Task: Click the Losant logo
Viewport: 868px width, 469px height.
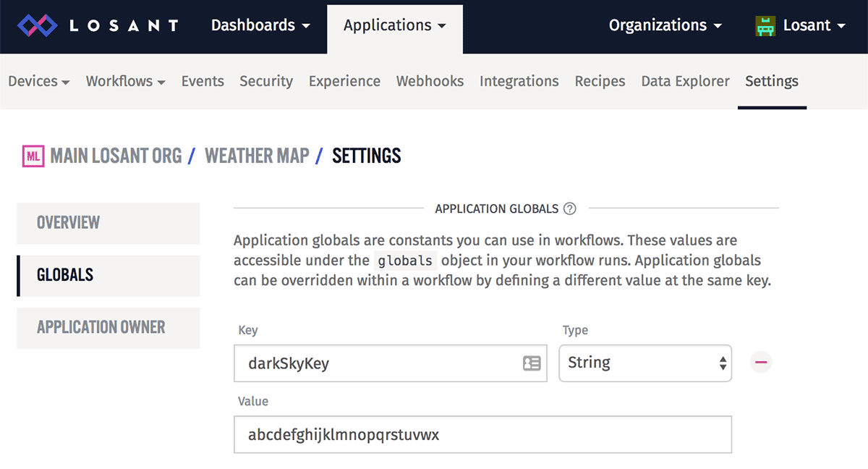Action: [98, 26]
